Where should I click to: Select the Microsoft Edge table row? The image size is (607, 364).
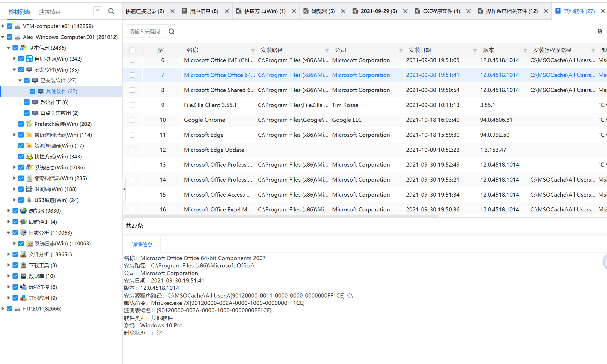click(365, 135)
